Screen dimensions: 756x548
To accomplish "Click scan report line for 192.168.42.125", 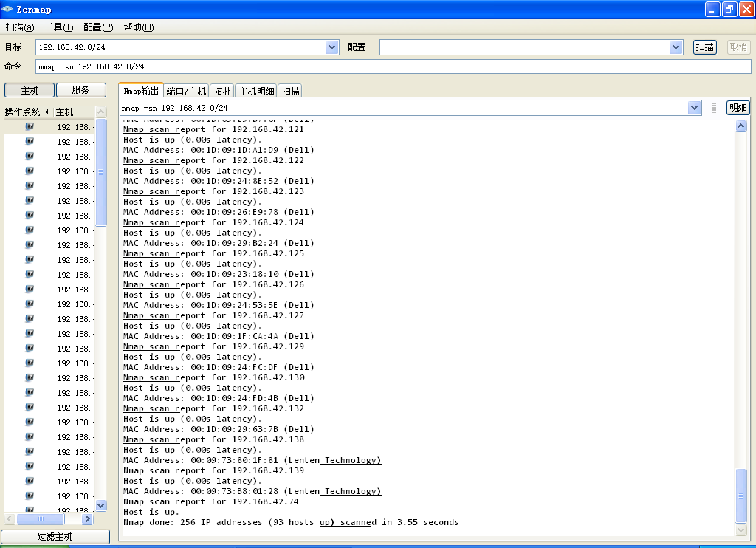I will pos(213,253).
